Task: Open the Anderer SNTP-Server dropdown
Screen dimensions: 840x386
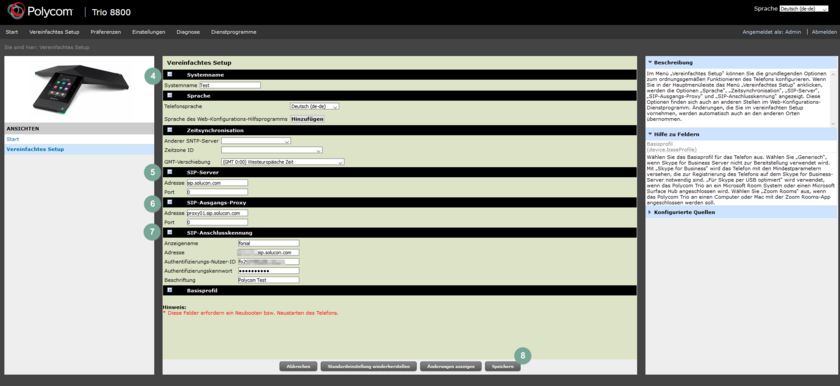Action: coord(256,141)
